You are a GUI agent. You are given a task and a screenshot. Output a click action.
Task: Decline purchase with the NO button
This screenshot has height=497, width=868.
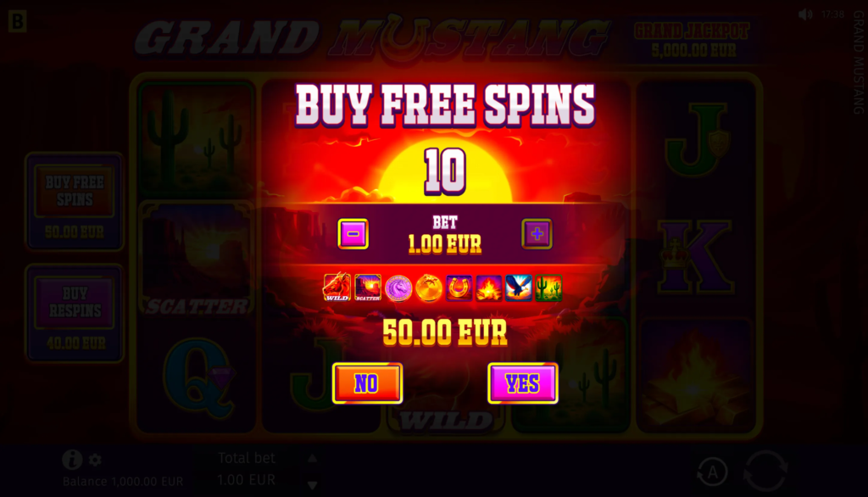point(368,383)
